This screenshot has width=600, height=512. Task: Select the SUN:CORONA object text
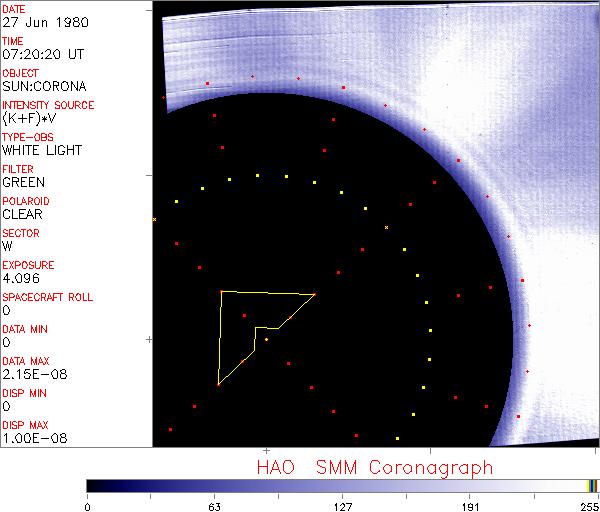point(41,86)
